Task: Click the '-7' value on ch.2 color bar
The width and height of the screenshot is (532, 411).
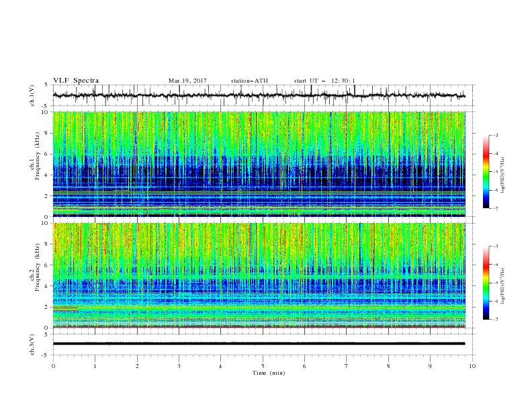Action: coord(495,320)
